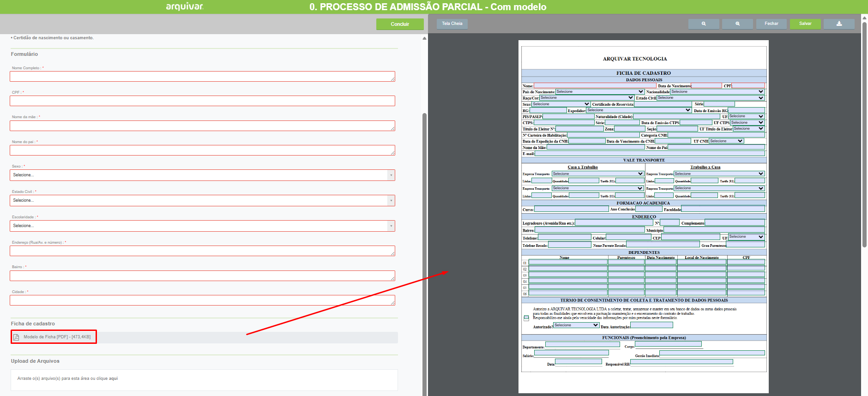868x396 pixels.
Task: Click the 'Upload de Arquivos' section heading
Action: 35,361
